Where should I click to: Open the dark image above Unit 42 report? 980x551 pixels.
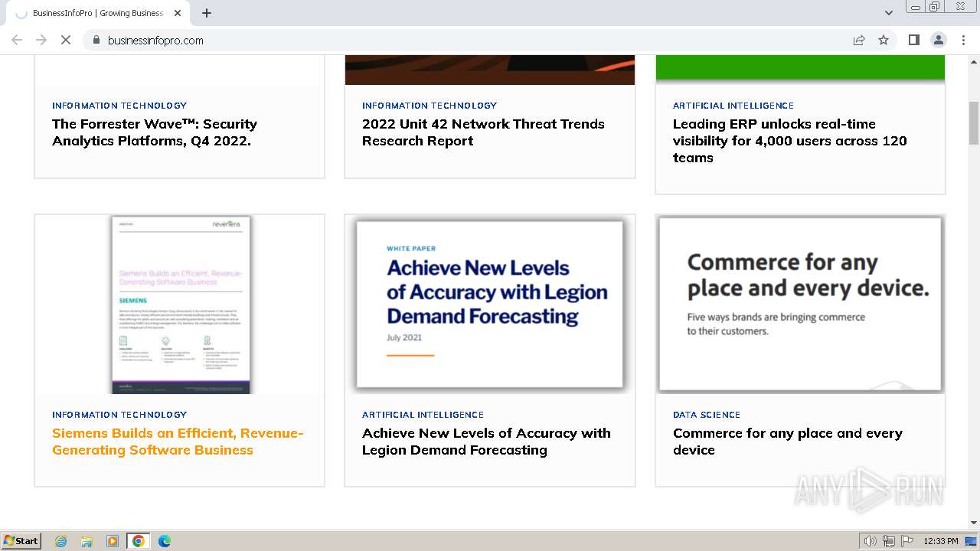click(490, 70)
